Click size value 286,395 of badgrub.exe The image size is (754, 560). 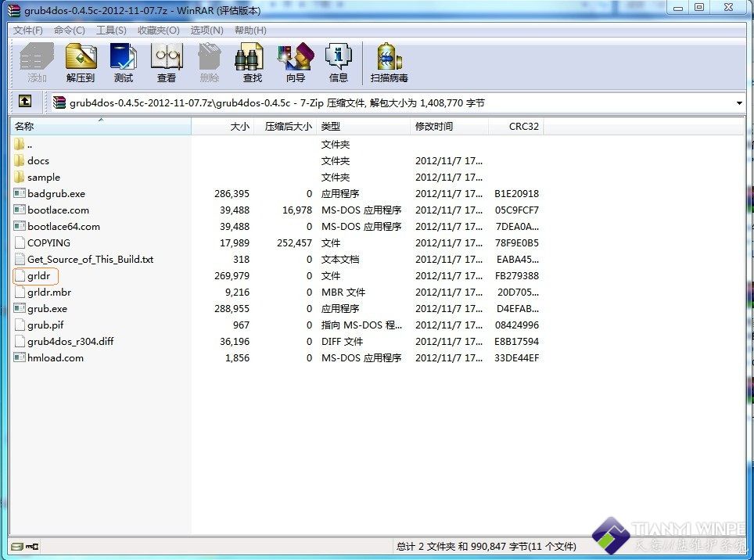click(x=232, y=194)
